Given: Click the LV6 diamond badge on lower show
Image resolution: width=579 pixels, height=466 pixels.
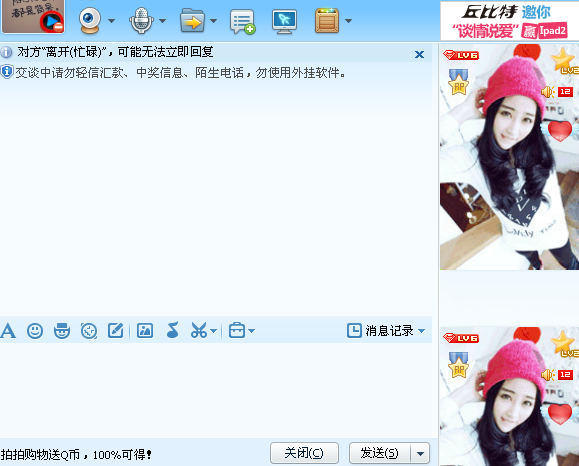Looking at the screenshot, I should click(461, 338).
